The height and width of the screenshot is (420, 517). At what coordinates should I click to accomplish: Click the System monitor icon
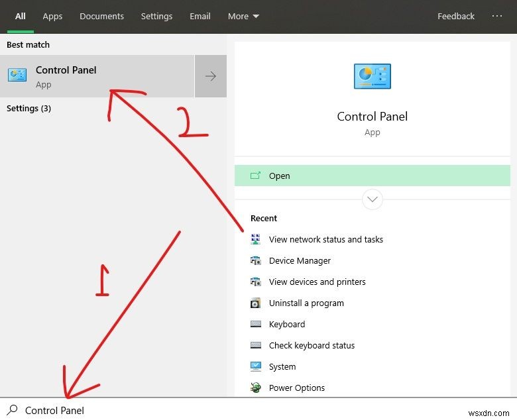(x=256, y=366)
